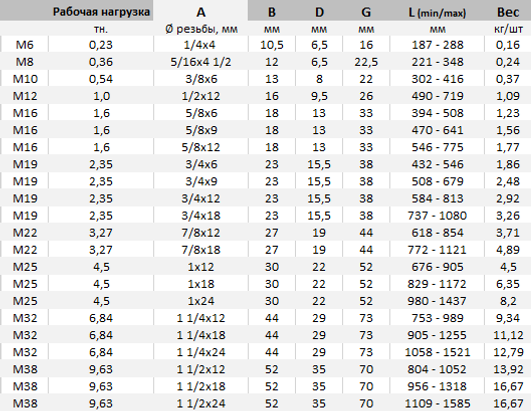
Task: Select thread size cell '1 1/2x18'
Action: pos(201,386)
